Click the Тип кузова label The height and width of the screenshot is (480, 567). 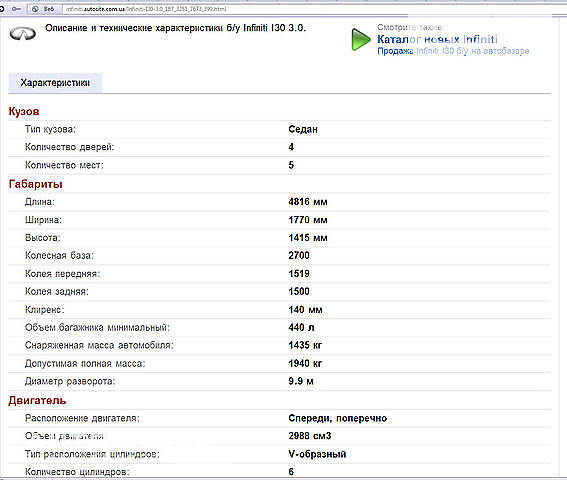click(50, 129)
